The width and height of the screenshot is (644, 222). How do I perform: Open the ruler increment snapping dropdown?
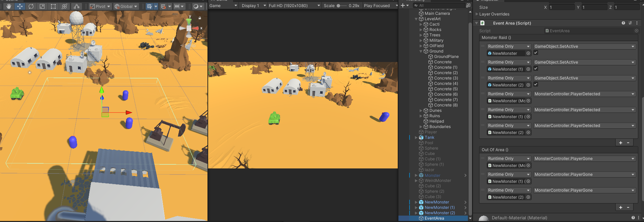tap(179, 6)
